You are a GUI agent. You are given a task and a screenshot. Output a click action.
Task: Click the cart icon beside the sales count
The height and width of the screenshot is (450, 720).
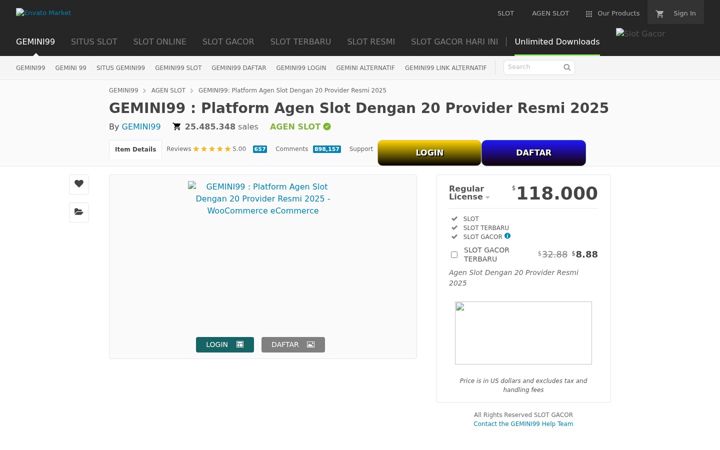[176, 126]
